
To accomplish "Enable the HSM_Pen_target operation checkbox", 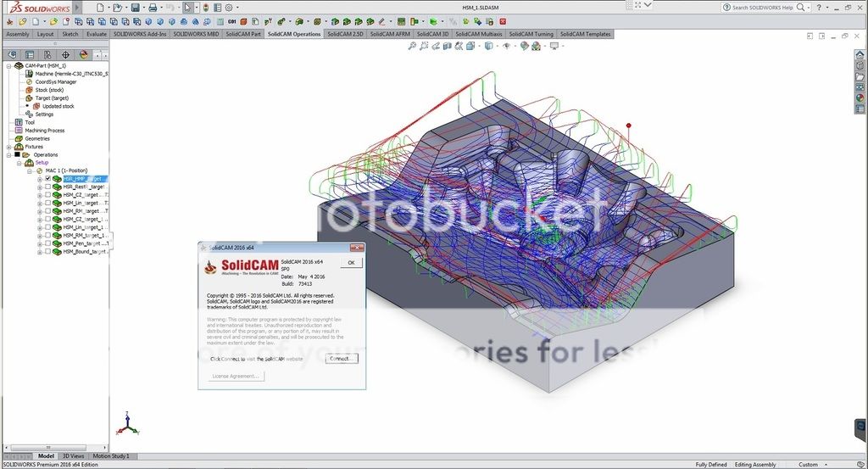I will pos(47,243).
